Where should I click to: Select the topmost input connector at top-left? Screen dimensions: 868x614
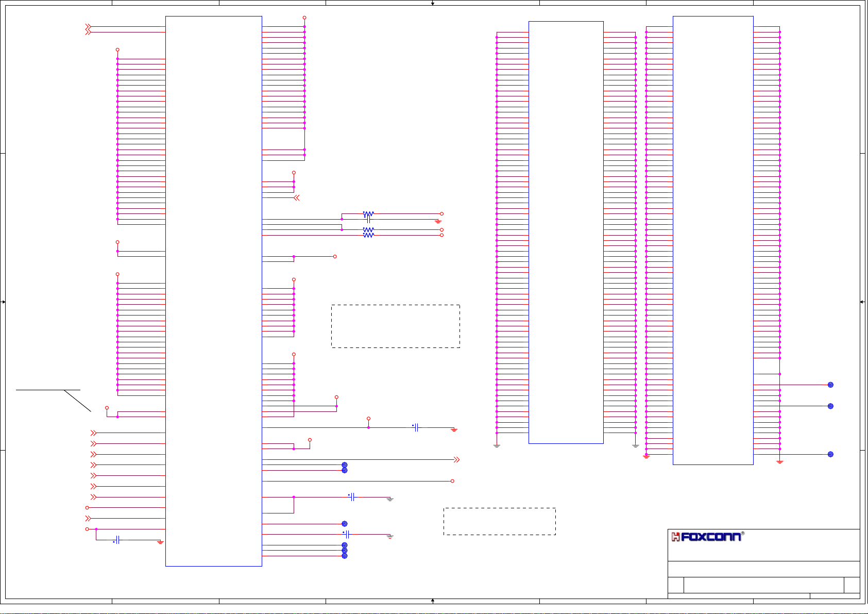[x=88, y=26]
